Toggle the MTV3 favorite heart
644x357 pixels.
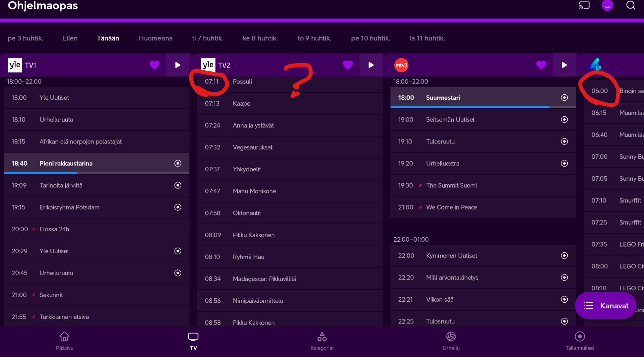(x=541, y=65)
